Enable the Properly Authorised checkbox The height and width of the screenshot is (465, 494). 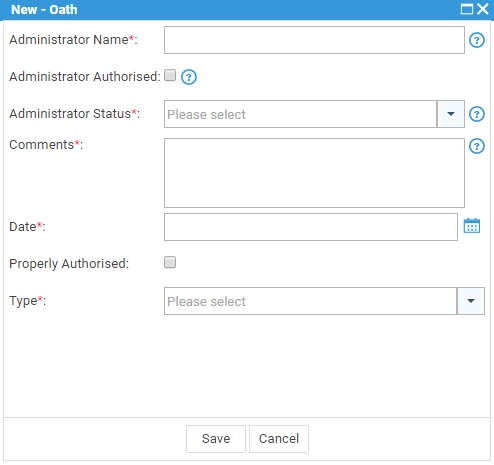pyautogui.click(x=170, y=262)
